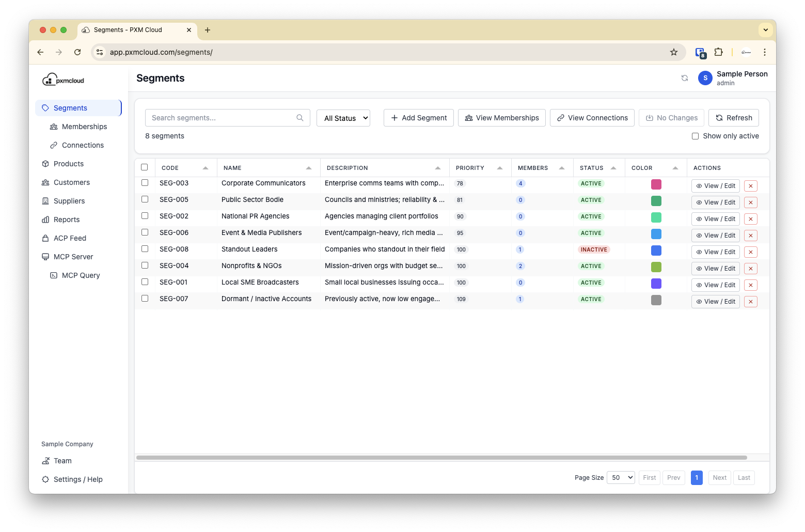Click the Sample Person avatar icon

point(705,78)
